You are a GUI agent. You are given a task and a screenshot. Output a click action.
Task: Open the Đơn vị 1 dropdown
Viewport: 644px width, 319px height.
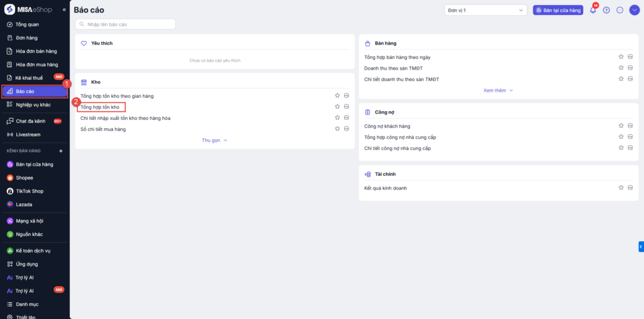tap(486, 10)
